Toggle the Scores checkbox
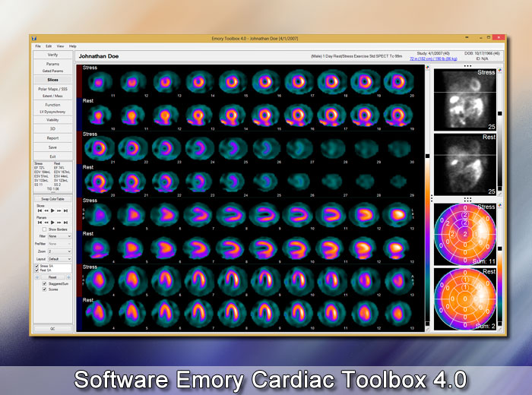 pos(44,289)
